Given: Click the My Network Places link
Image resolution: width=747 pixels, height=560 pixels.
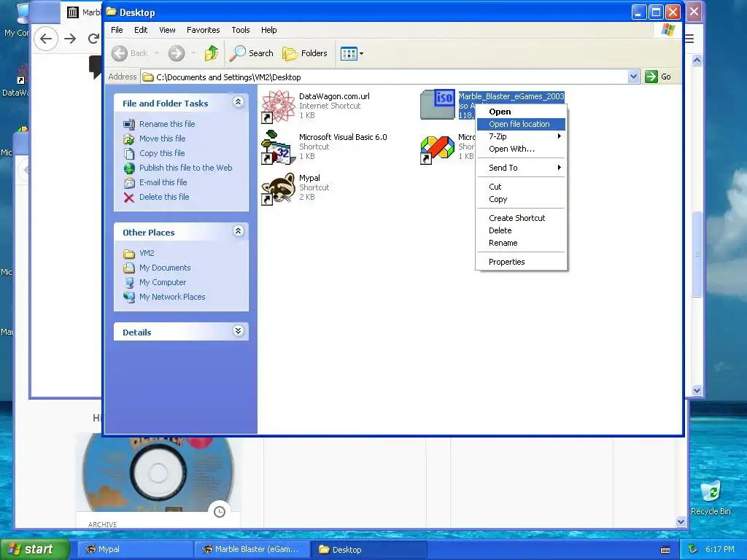Looking at the screenshot, I should pos(172,297).
